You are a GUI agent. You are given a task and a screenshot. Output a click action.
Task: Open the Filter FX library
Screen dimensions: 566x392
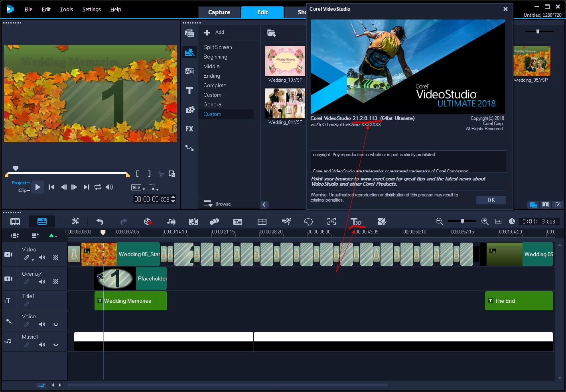[189, 129]
